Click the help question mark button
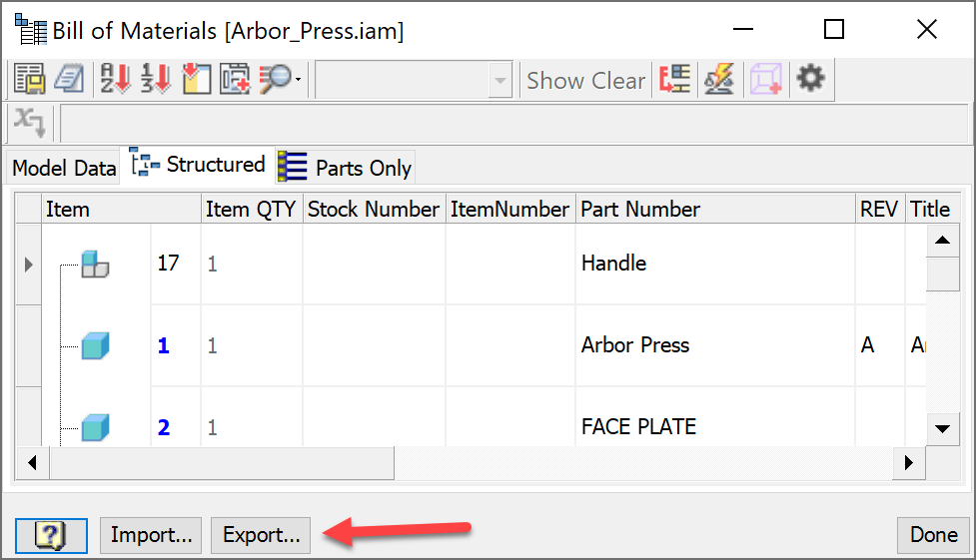The width and height of the screenshot is (976, 560). (x=51, y=535)
